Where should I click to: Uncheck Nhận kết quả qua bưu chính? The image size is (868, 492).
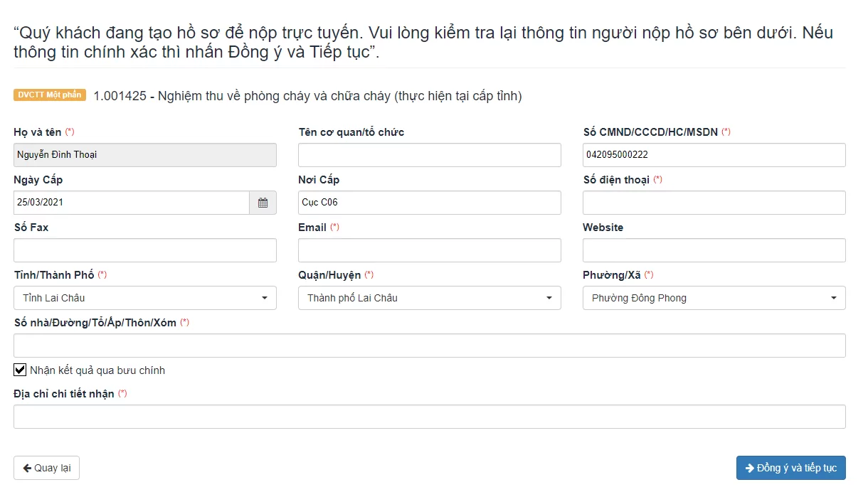20,370
